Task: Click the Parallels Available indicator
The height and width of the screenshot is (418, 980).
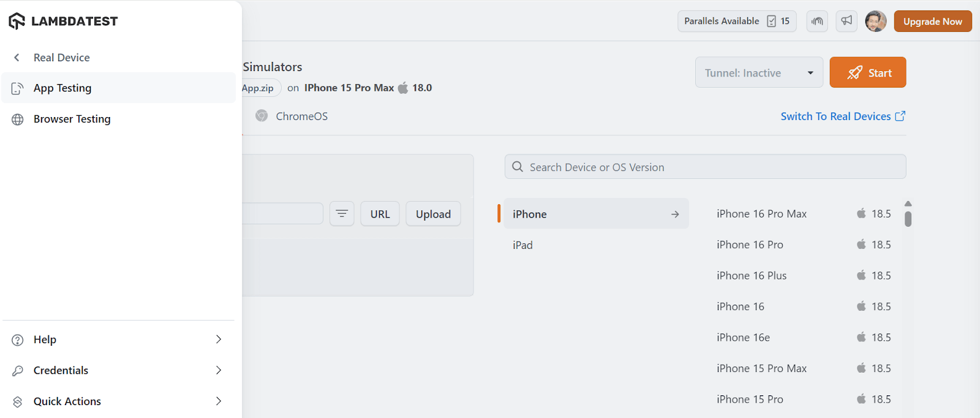Action: [x=737, y=21]
